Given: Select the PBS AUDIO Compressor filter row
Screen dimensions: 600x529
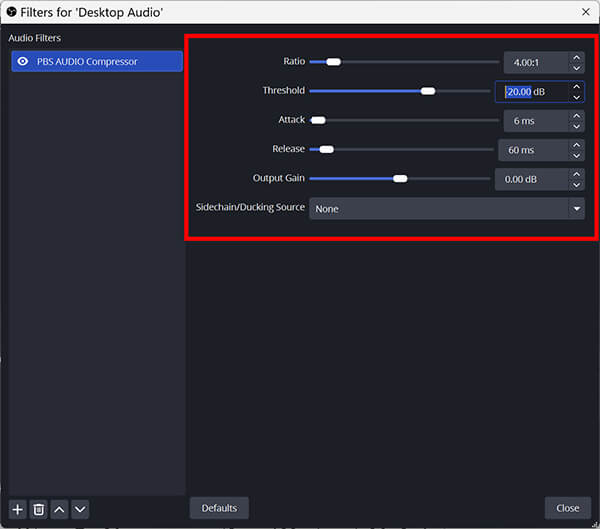Looking at the screenshot, I should pos(97,61).
